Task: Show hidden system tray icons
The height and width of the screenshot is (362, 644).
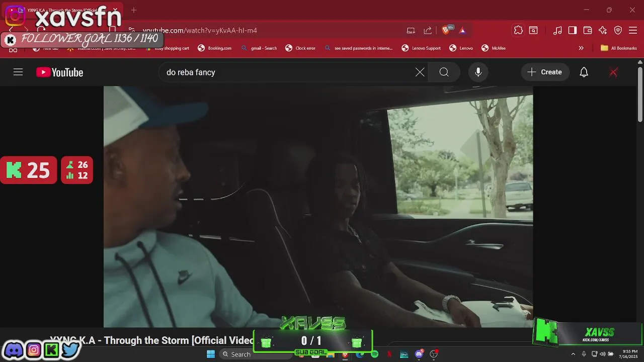Action: click(x=573, y=354)
